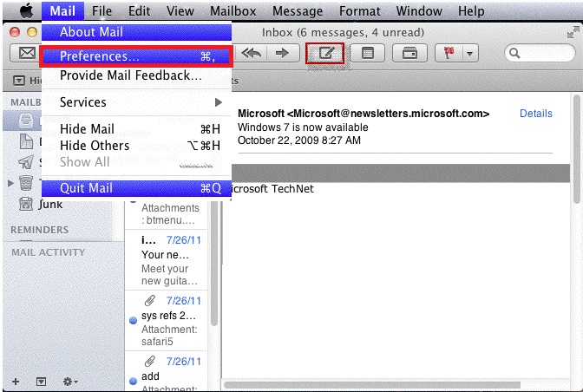Click the add mailbox plus button
583x392 pixels.
(x=16, y=382)
